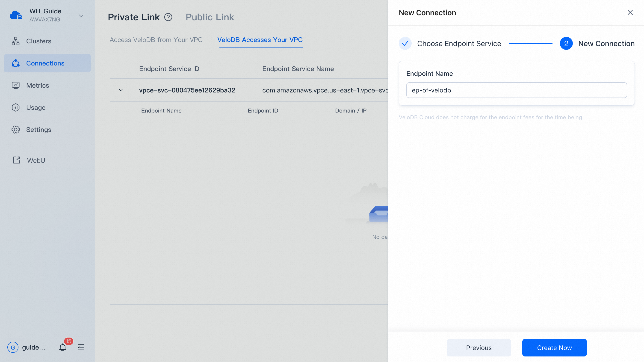644x362 pixels.
Task: Collapse the vpce-svc-080475ee12629ba32 service row
Action: tap(121, 90)
